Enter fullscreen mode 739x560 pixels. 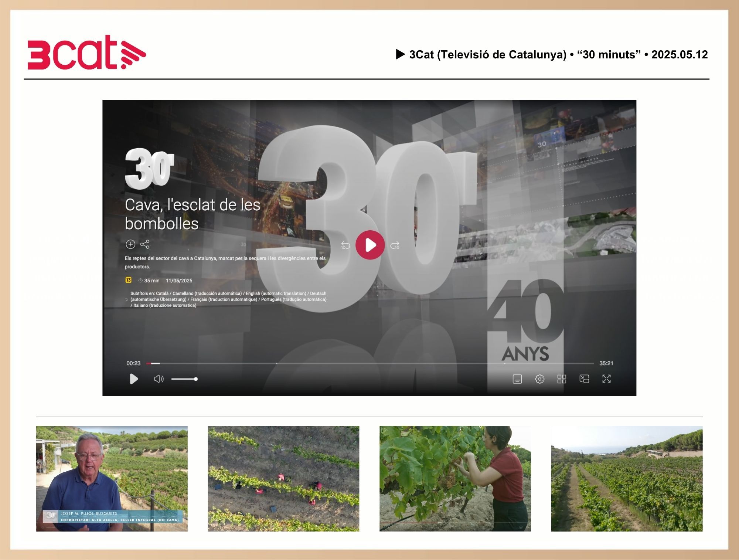click(x=606, y=379)
